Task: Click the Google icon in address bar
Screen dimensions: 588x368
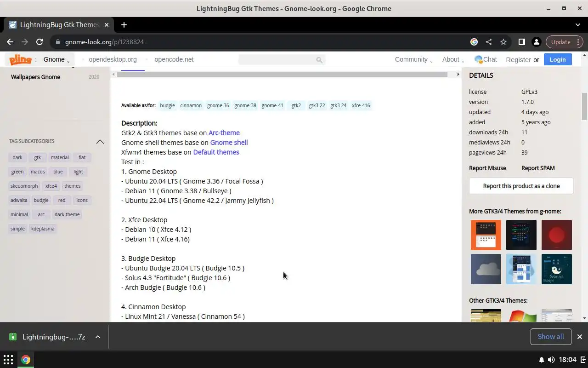Action: (x=474, y=42)
